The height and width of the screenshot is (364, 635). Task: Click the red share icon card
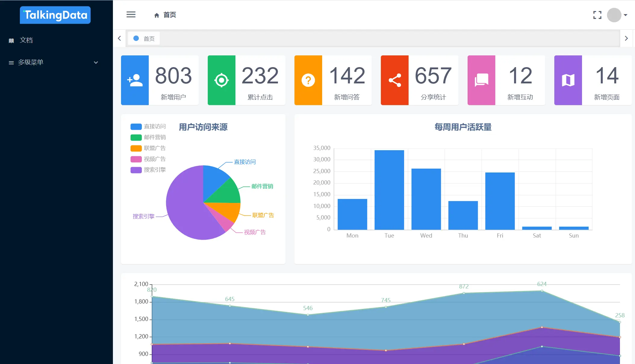point(394,80)
